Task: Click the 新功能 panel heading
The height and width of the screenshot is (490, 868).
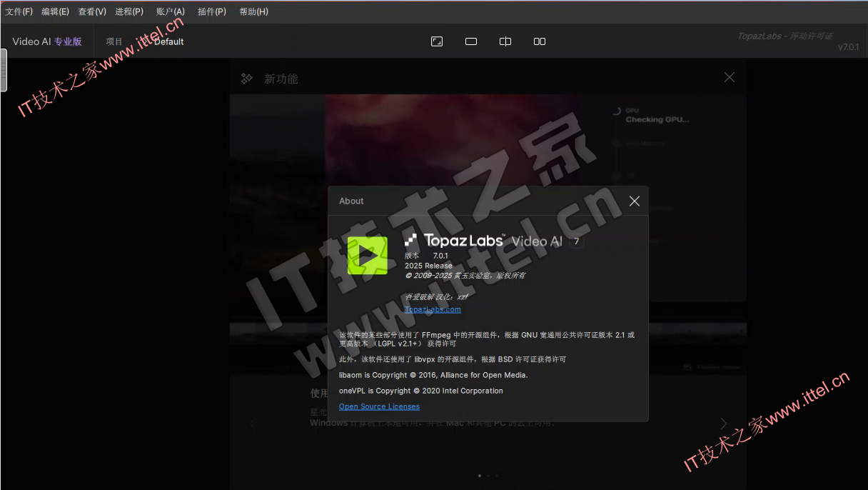Action: pyautogui.click(x=281, y=79)
